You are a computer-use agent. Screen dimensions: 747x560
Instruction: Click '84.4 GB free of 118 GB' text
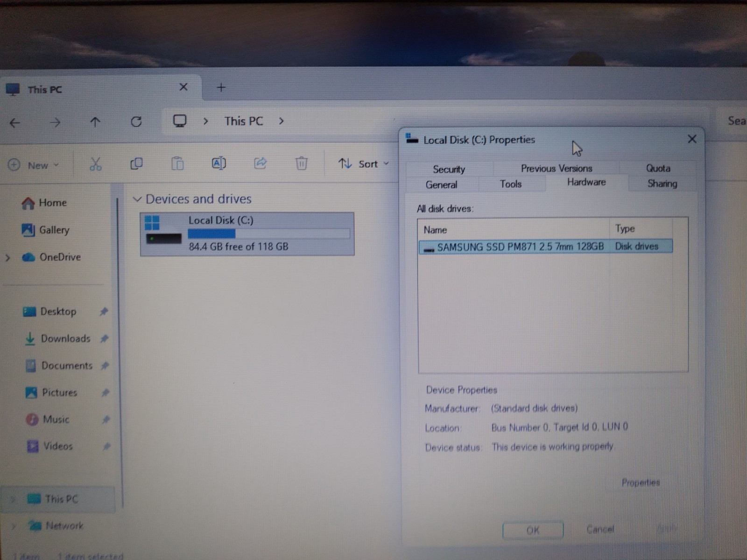tap(239, 247)
